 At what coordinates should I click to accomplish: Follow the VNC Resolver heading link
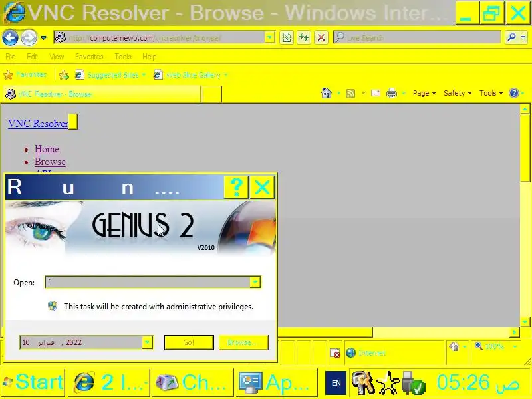(39, 124)
